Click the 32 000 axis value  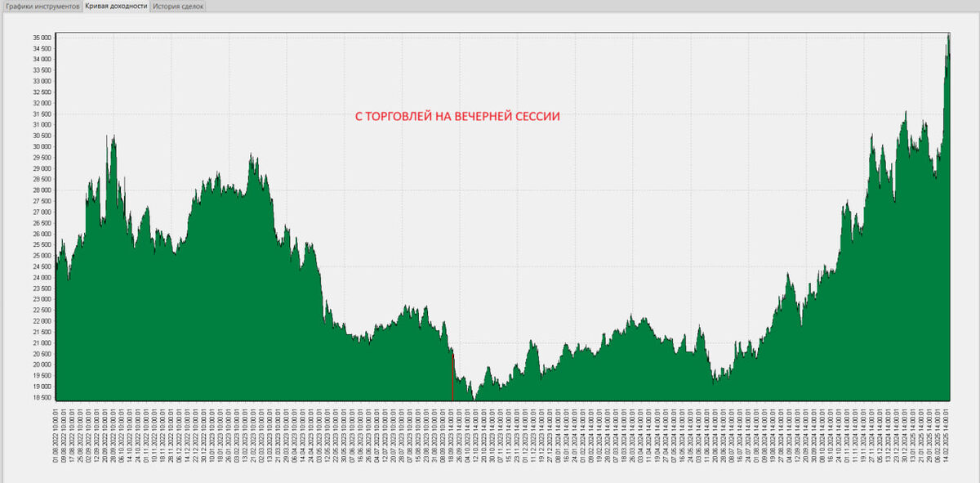[x=42, y=103]
